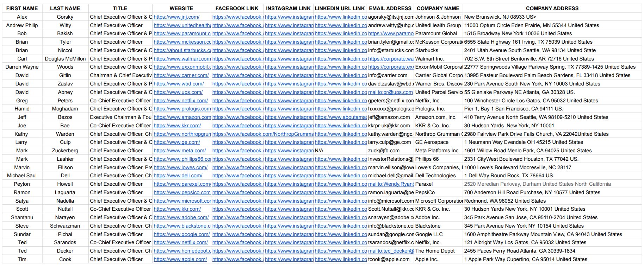Select the 2520 Meredian Parkway Durham address cell
The height and width of the screenshot is (267, 644).
(552, 184)
